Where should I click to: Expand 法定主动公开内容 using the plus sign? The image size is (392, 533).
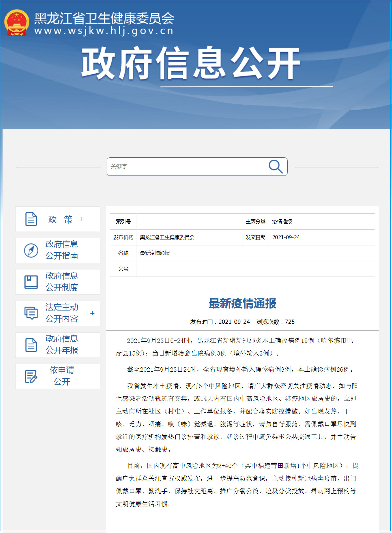pos(92,313)
